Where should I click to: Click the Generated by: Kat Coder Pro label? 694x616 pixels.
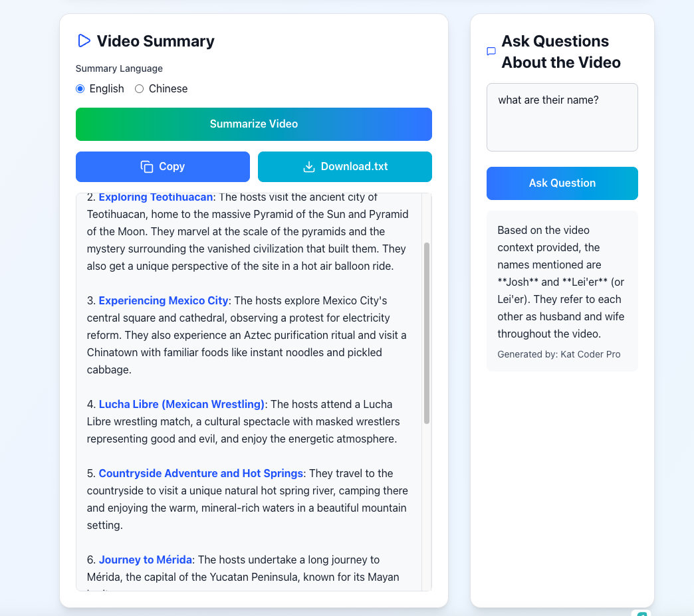point(558,354)
